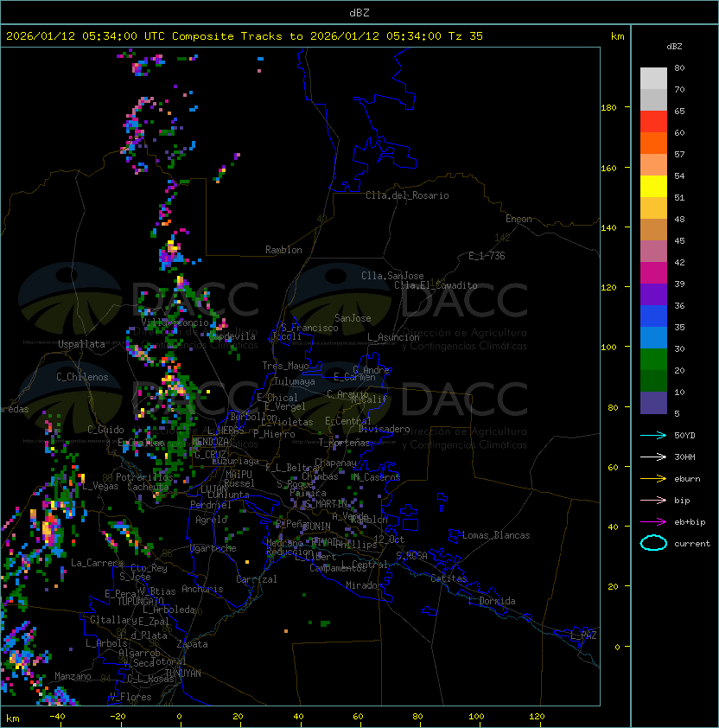The width and height of the screenshot is (719, 728).
Task: Click the magenta eb+bip arrow symbol
Action: tap(653, 522)
